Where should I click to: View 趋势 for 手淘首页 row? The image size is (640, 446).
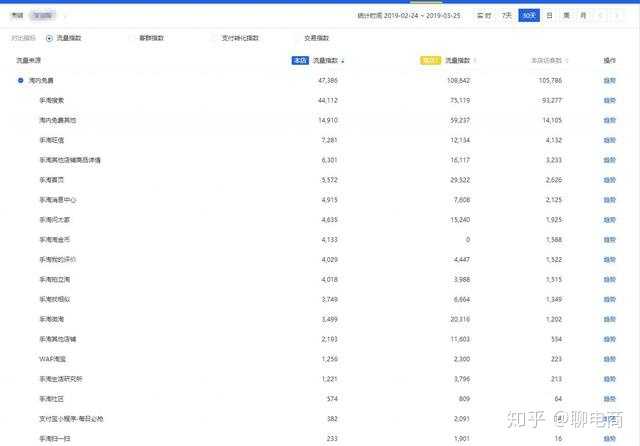(x=609, y=180)
